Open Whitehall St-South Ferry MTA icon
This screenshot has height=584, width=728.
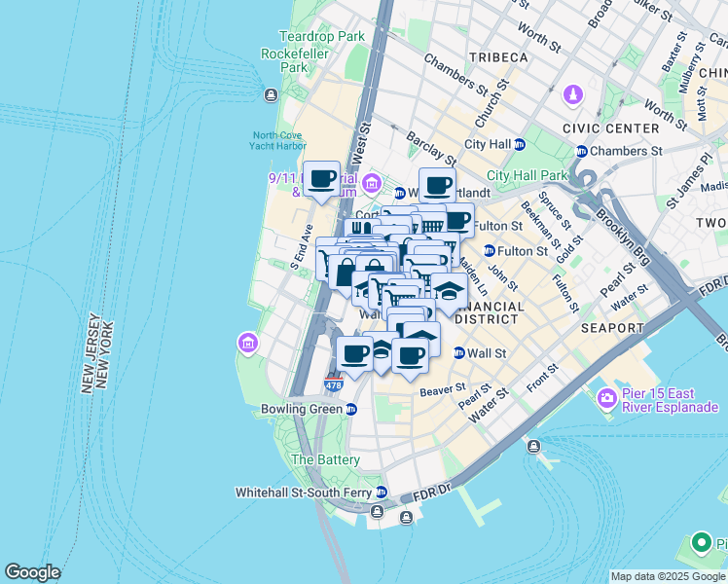pyautogui.click(x=382, y=493)
